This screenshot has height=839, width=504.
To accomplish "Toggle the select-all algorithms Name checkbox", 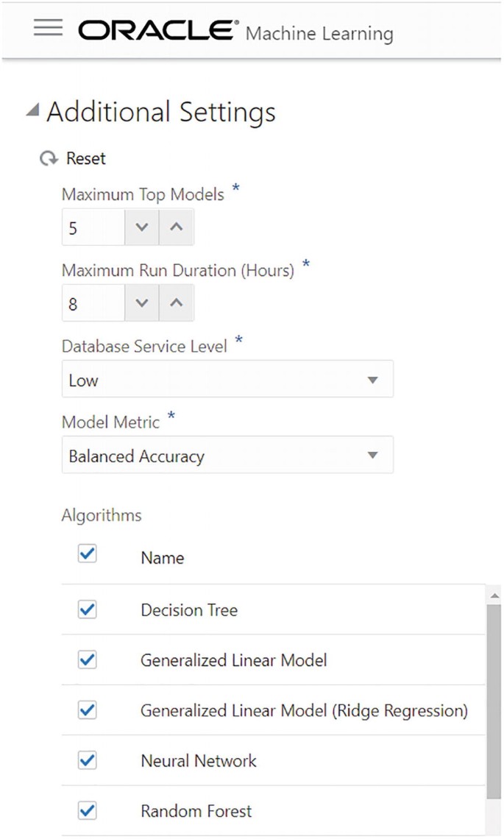I will [87, 553].
